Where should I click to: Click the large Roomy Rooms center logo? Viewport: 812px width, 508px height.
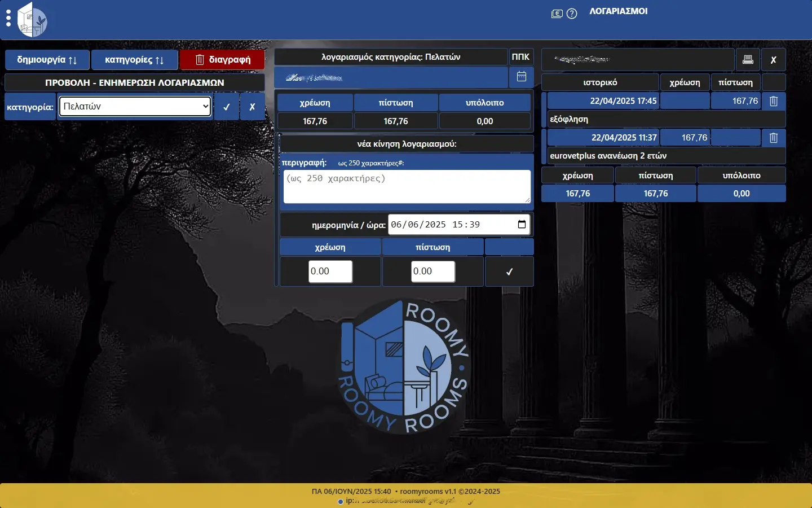[404, 367]
